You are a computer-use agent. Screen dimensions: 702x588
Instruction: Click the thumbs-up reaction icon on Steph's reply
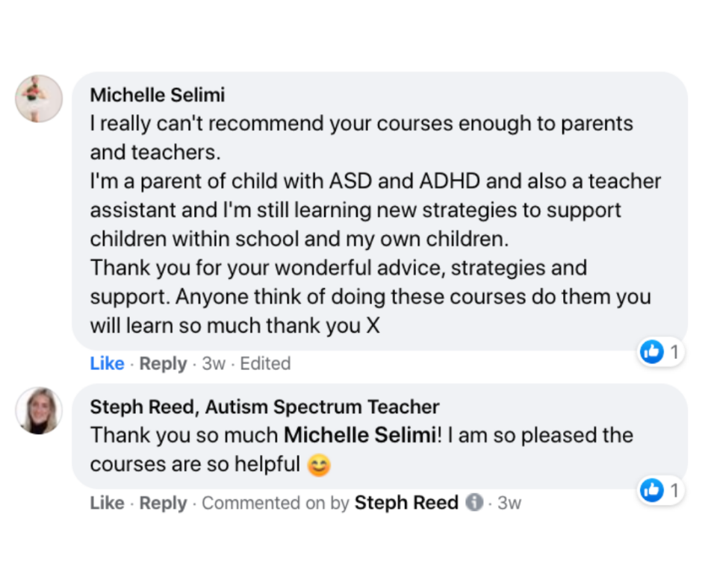[651, 490]
